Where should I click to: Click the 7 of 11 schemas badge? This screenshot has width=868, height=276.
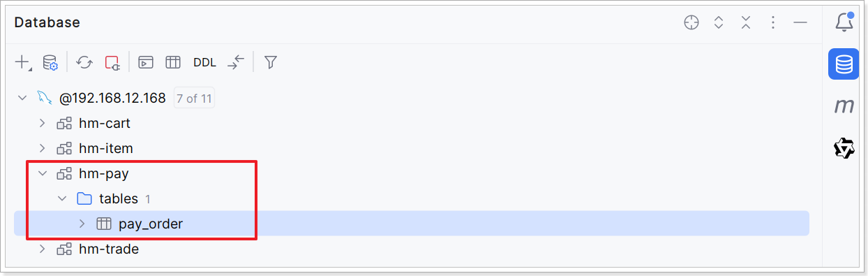click(194, 99)
